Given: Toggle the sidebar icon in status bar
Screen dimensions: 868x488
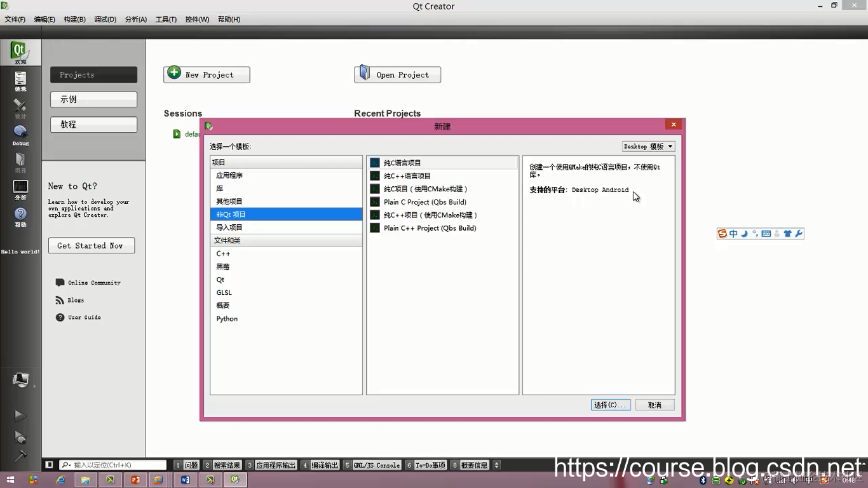Looking at the screenshot, I should tap(50, 465).
